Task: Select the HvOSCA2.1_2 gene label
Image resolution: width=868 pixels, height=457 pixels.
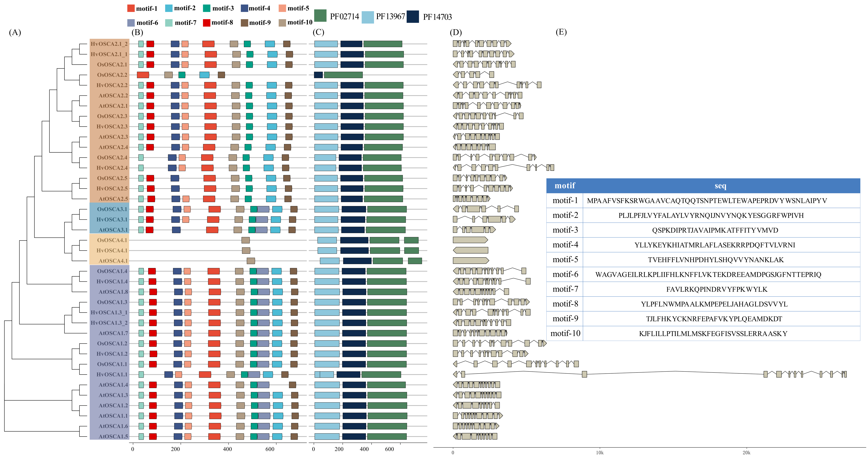Action: click(109, 44)
